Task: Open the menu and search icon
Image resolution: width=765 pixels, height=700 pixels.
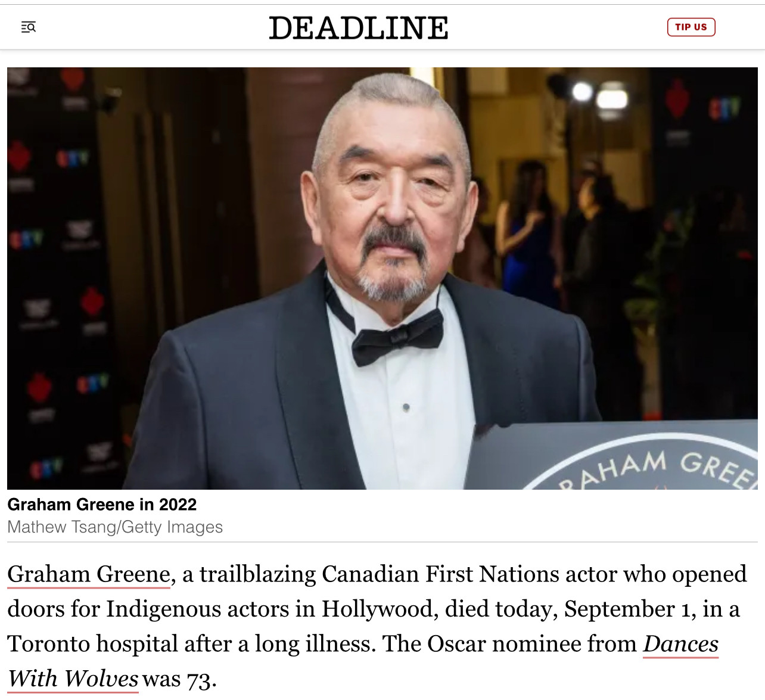Action: tap(29, 27)
